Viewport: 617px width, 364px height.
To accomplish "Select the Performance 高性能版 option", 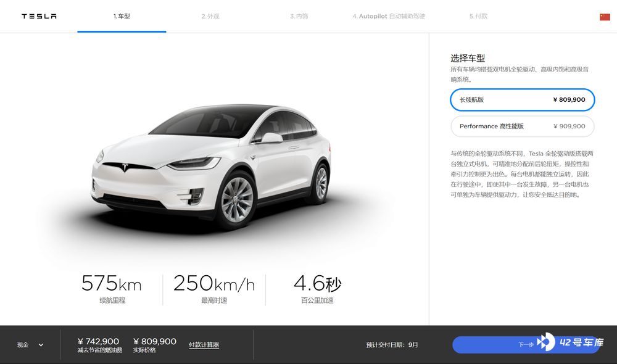I will click(522, 126).
